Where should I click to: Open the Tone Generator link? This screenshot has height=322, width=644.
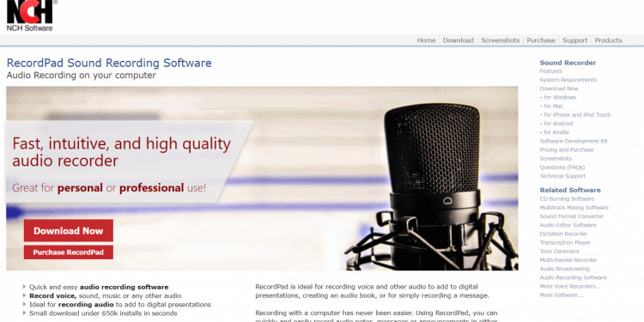pos(559,251)
